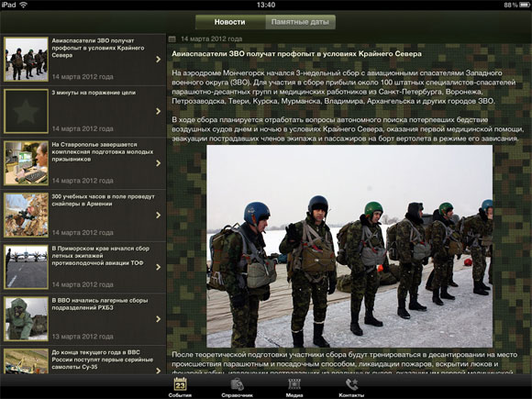Open the Контакты phone icon
The height and width of the screenshot is (399, 532).
(x=351, y=384)
